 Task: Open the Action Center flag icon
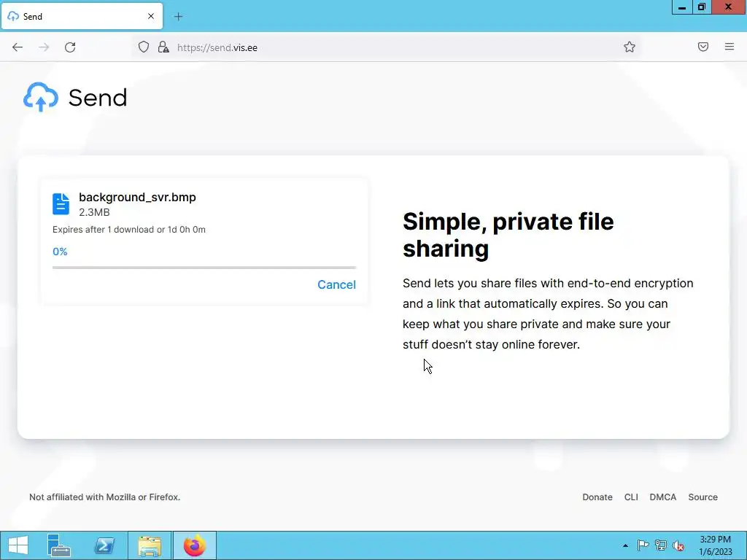coord(643,545)
